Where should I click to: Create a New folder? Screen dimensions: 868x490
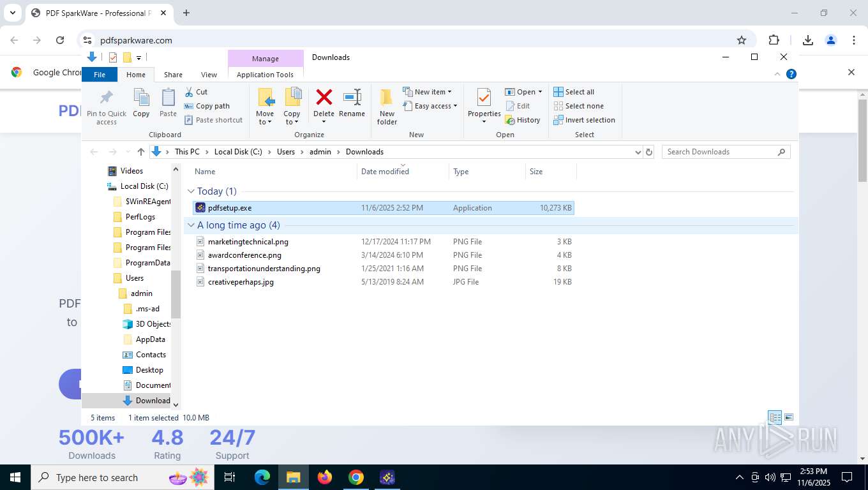click(x=387, y=107)
